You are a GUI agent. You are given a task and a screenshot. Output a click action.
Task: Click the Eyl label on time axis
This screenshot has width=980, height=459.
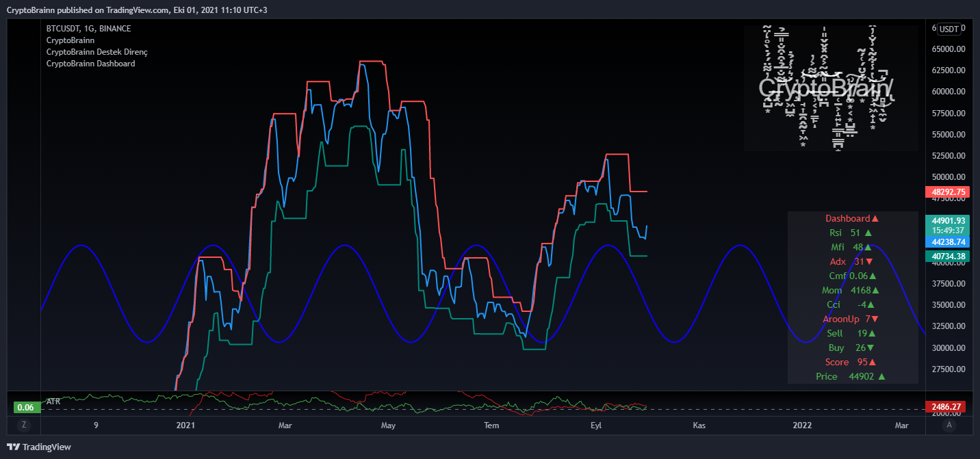click(595, 425)
